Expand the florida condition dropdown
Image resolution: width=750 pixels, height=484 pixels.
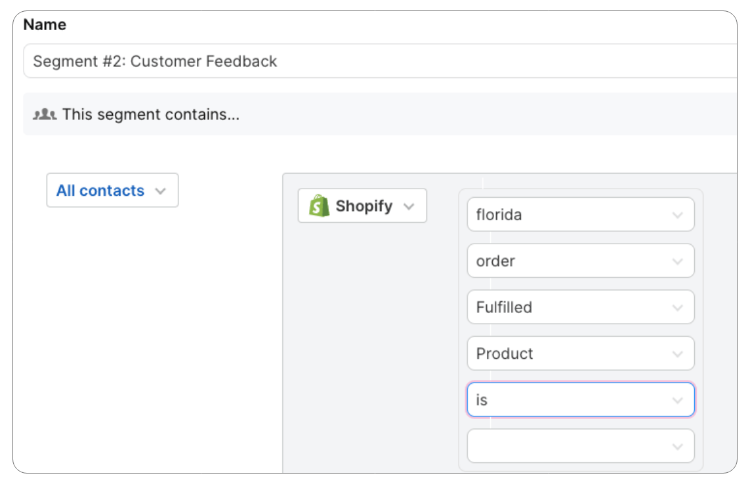coord(581,215)
